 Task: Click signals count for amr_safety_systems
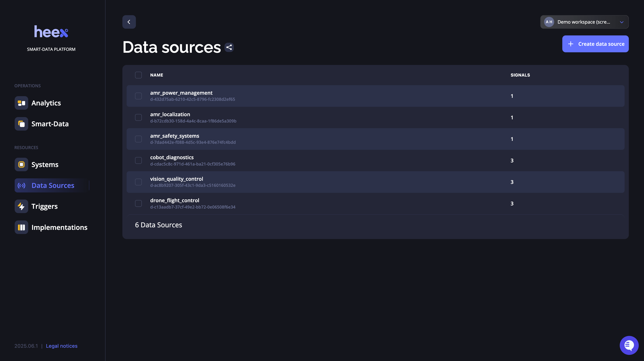[x=512, y=139]
